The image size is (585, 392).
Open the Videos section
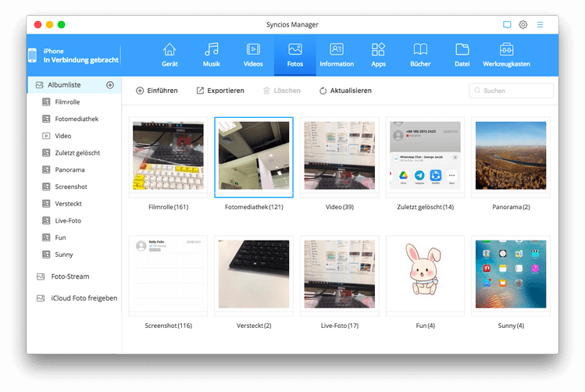coord(253,55)
